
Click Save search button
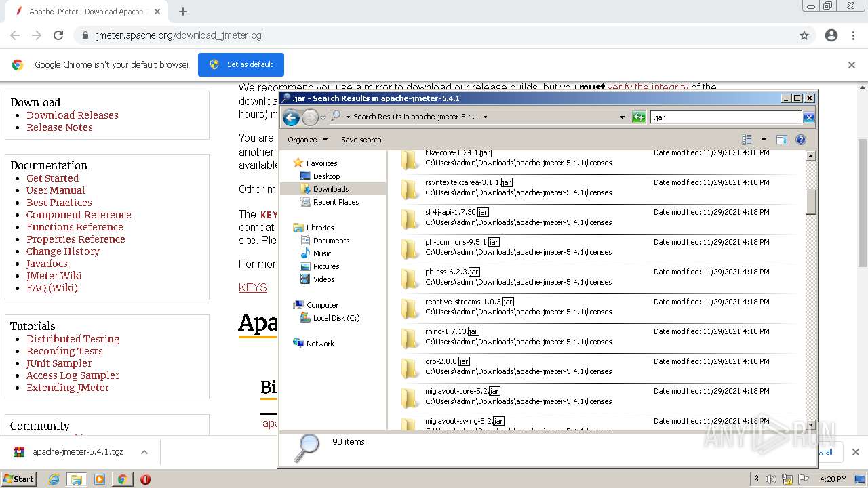point(361,140)
